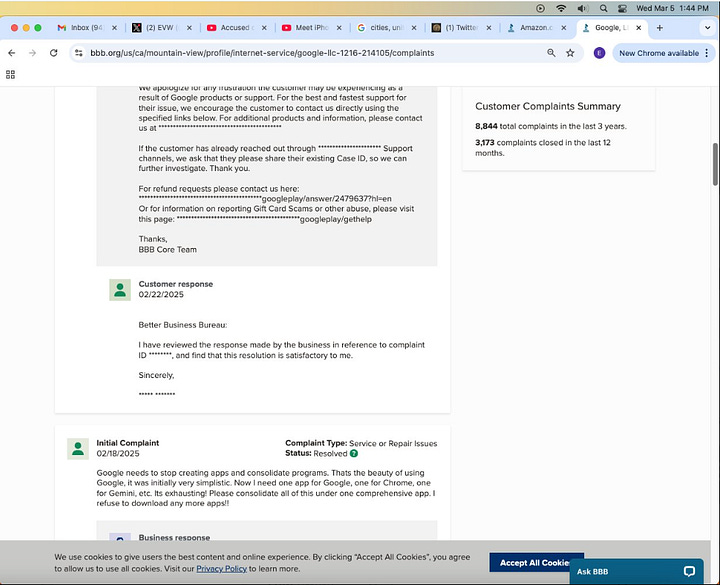Click the volume icon in menu bar
The height and width of the screenshot is (585, 720).
tap(583, 8)
